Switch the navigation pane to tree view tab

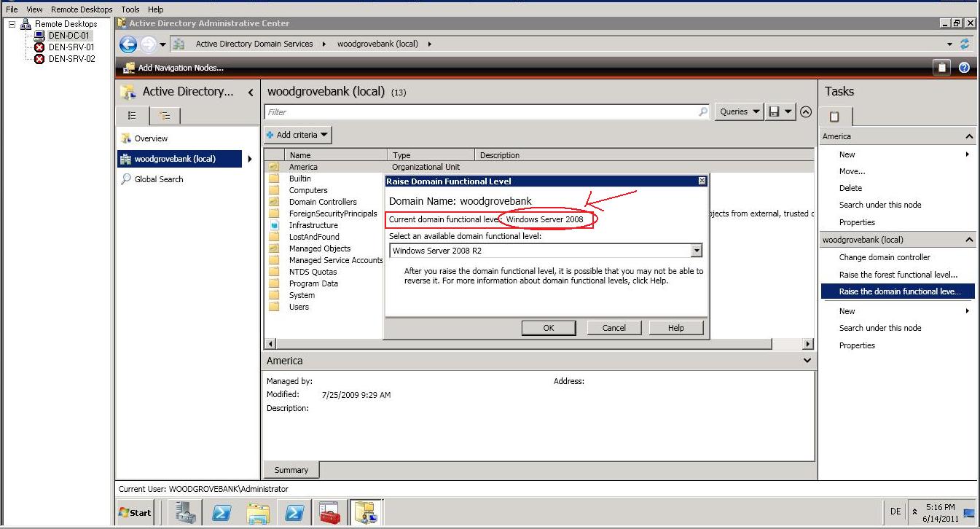pyautogui.click(x=165, y=116)
